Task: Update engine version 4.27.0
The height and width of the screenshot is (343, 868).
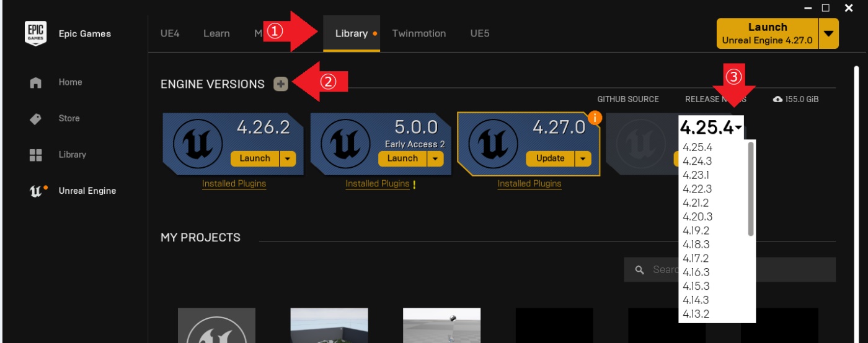Action: click(551, 158)
